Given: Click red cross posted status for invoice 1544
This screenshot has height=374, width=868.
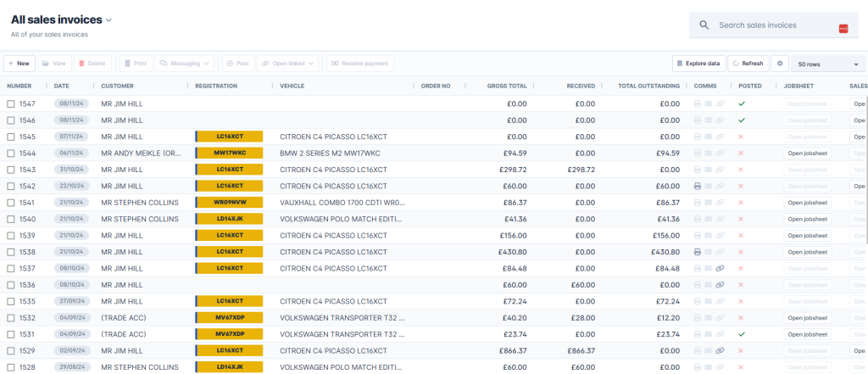Looking at the screenshot, I should (741, 153).
